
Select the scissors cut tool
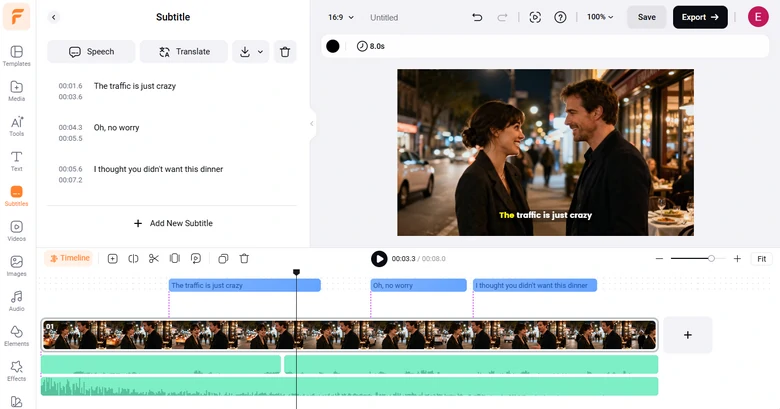pyautogui.click(x=154, y=259)
